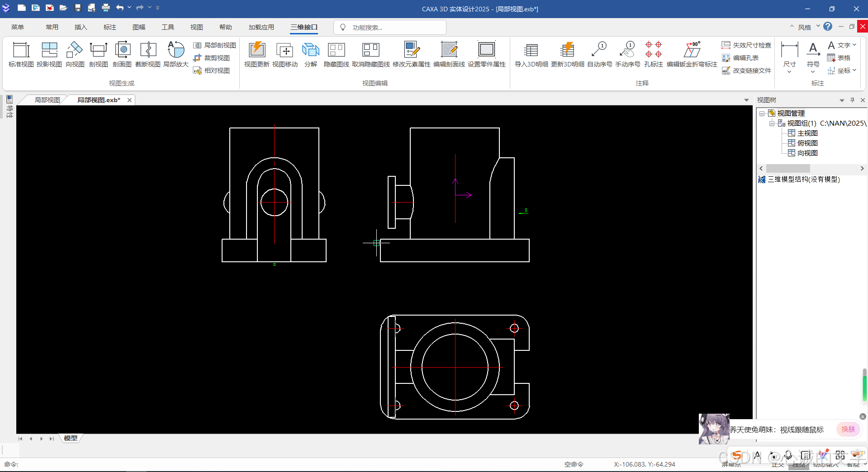
Task: Select the 裁剪视图 crop view tool
Action: 211,58
